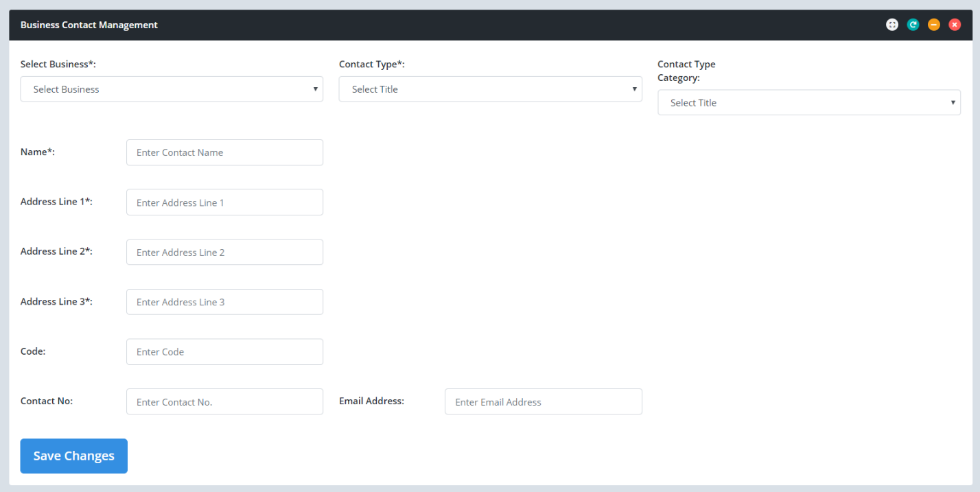Click the Business Contact Management title

(89, 25)
